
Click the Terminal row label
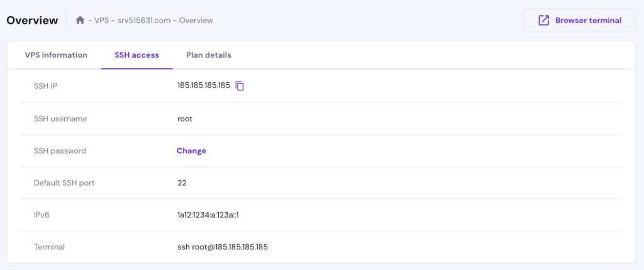[x=49, y=247]
